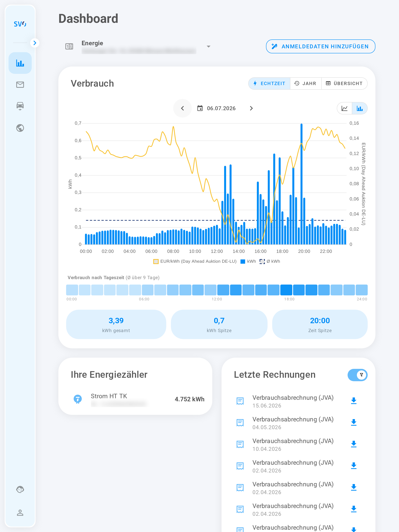The image size is (399, 532).
Task: Download the bill dated 10.04.2026
Action: tap(354, 444)
